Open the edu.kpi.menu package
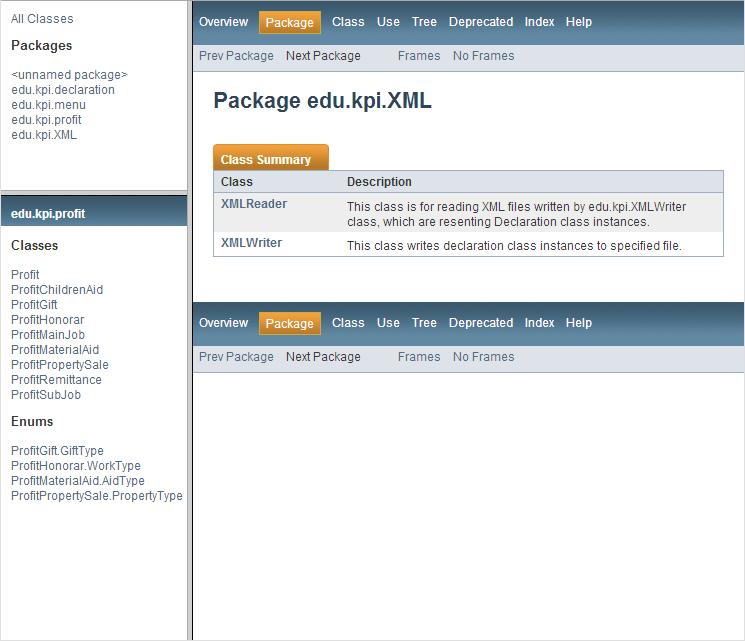The height and width of the screenshot is (641, 745). (48, 105)
